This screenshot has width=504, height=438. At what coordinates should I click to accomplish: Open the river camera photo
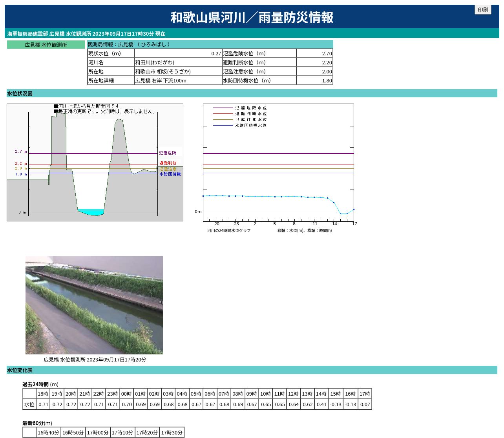94,305
